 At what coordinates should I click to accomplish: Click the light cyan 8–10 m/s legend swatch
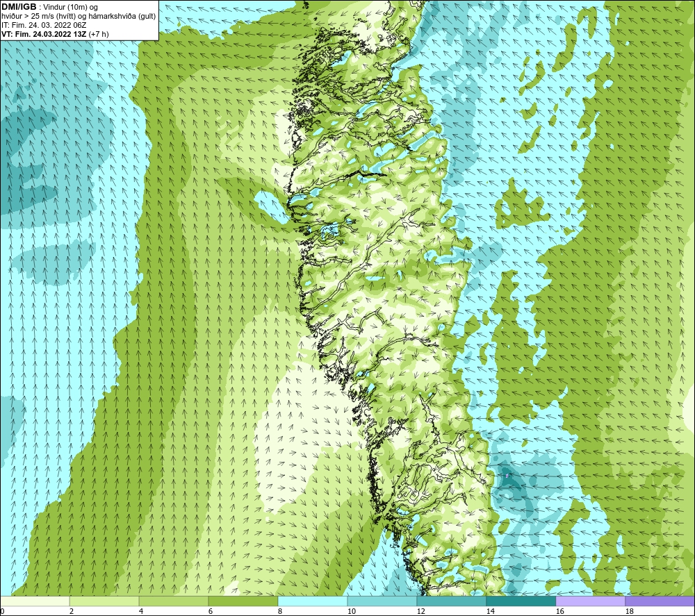coord(313,601)
